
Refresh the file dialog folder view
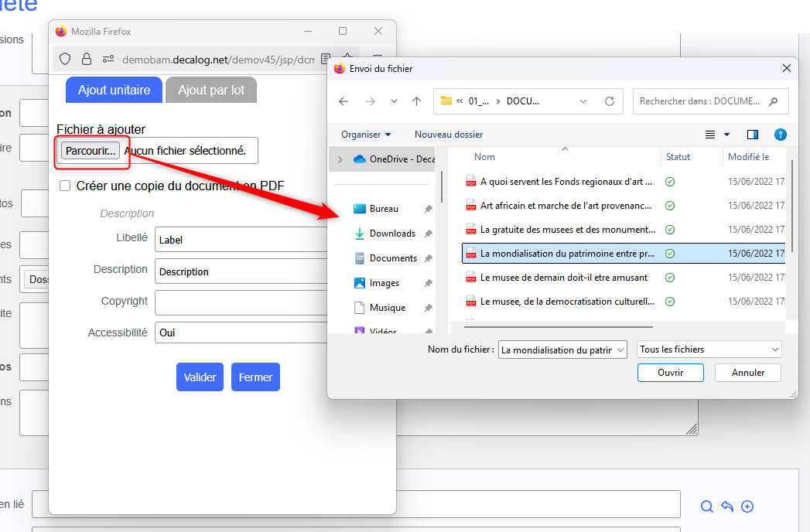[609, 101]
